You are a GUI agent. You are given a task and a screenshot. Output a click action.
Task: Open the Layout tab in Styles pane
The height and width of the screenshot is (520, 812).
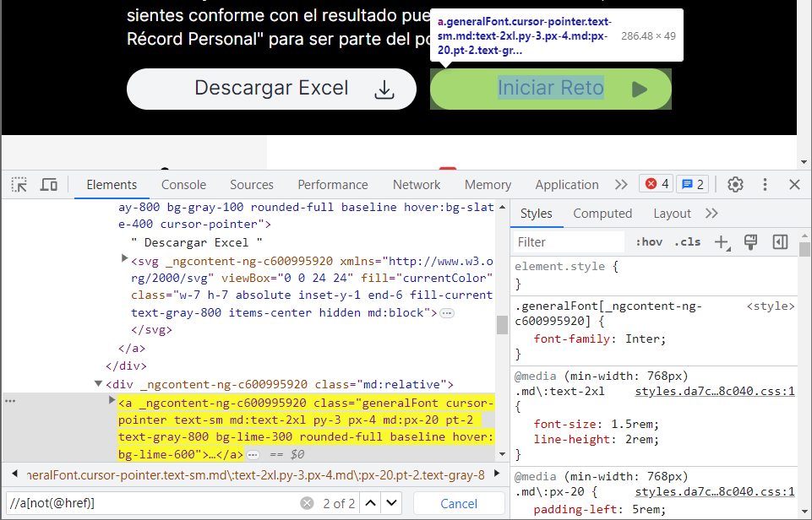(672, 214)
